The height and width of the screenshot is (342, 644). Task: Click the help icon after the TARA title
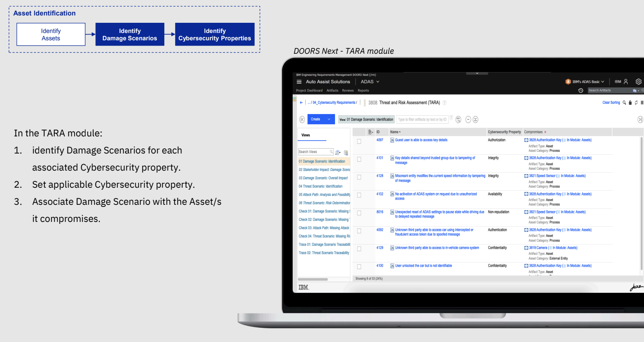point(445,103)
